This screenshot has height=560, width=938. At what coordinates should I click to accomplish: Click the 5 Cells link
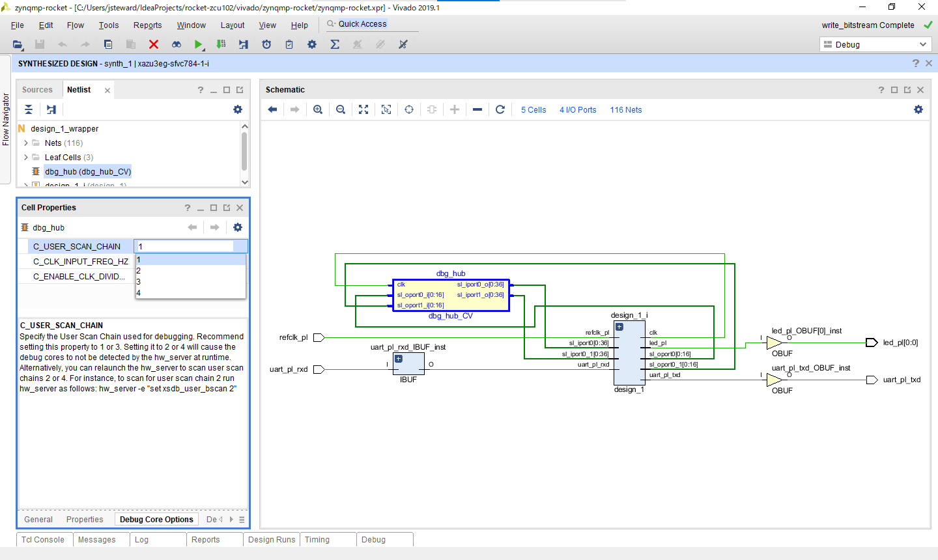pos(533,110)
